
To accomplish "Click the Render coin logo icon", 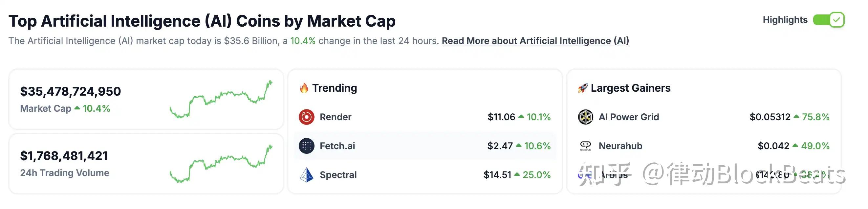I will 306,117.
